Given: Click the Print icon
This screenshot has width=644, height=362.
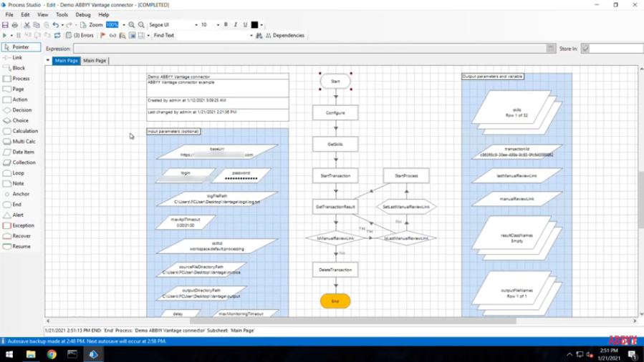Looking at the screenshot, I should coord(15,25).
